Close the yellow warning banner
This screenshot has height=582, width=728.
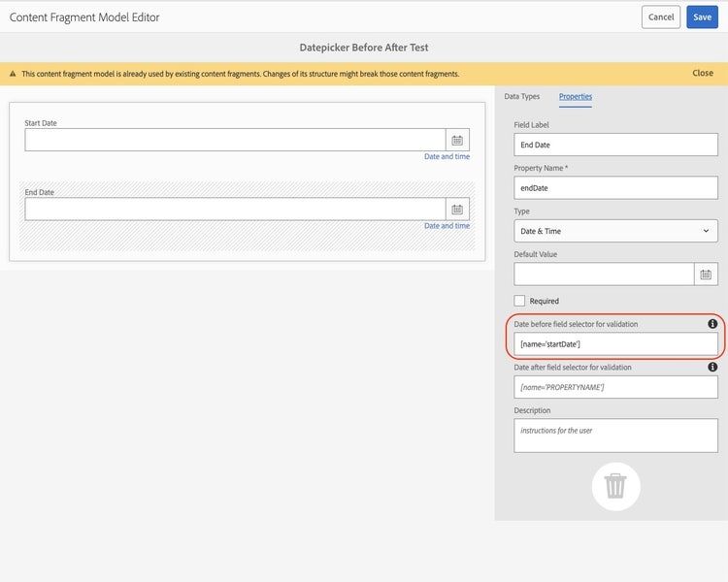703,73
